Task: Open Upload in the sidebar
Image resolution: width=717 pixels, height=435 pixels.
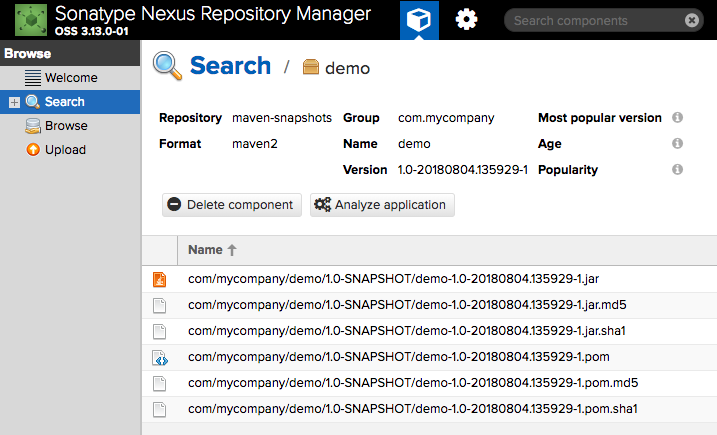Action: pos(70,150)
